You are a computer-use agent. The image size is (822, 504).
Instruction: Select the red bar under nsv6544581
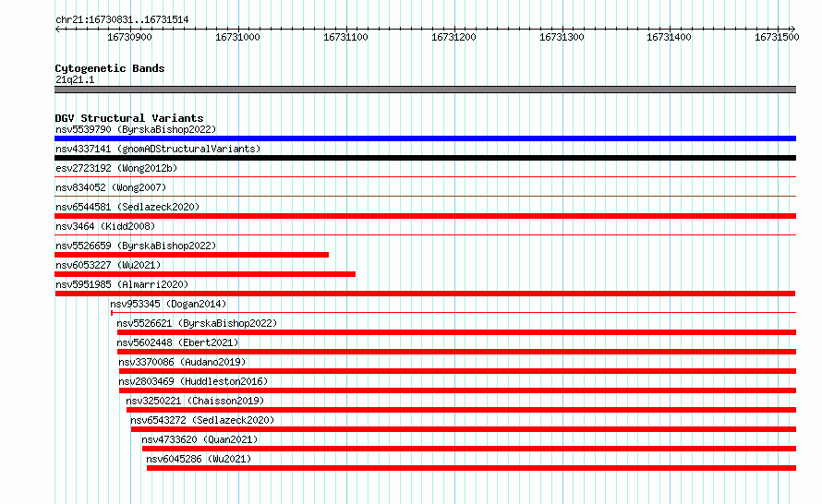pos(425,216)
